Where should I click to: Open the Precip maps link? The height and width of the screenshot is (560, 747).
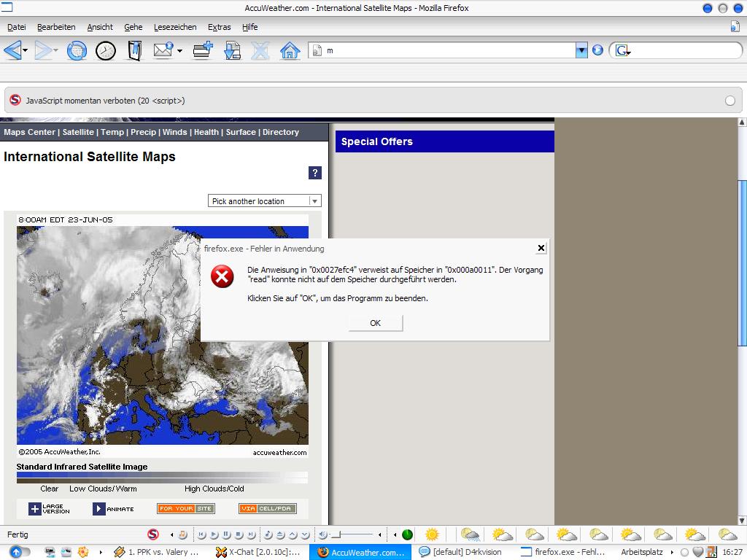tap(144, 132)
